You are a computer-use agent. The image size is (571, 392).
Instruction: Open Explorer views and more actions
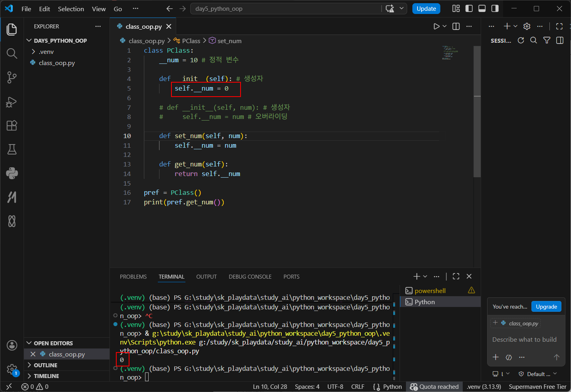click(x=98, y=26)
